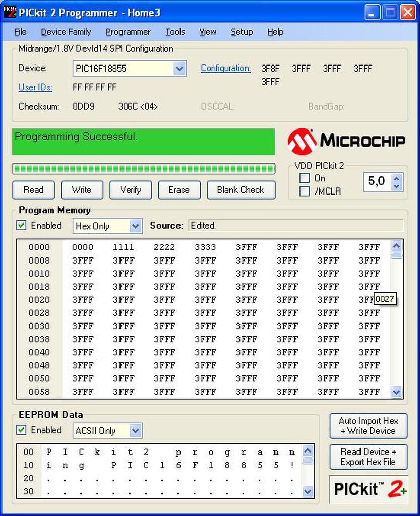Toggle the VDD On checkbox

tap(305, 178)
